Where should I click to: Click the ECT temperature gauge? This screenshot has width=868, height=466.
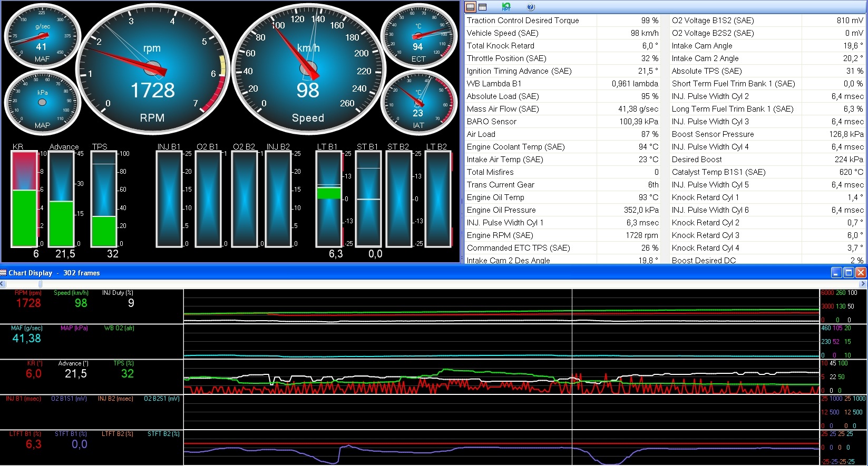[418, 36]
